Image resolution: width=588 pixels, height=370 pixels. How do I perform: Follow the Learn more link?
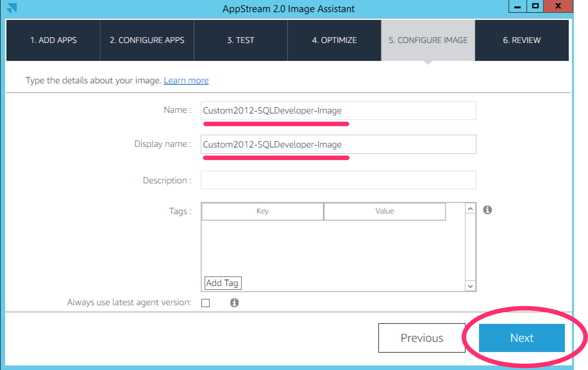pos(186,80)
